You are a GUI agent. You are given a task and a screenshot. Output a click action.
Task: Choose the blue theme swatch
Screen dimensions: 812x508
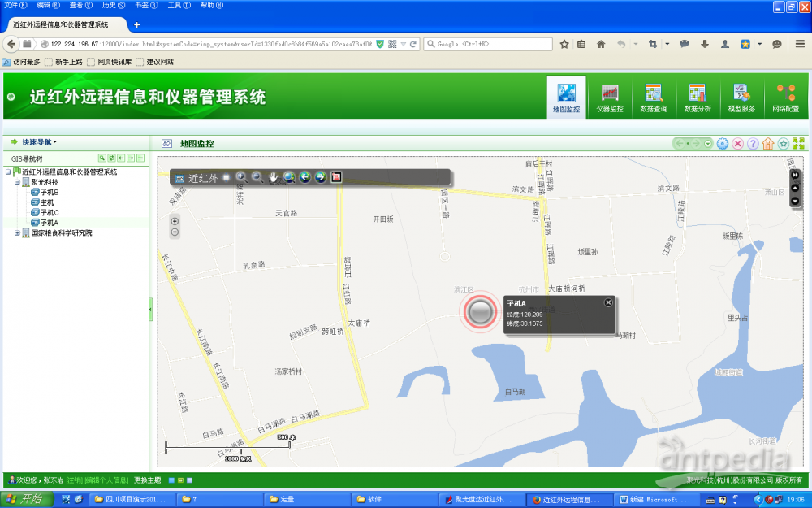(171, 480)
